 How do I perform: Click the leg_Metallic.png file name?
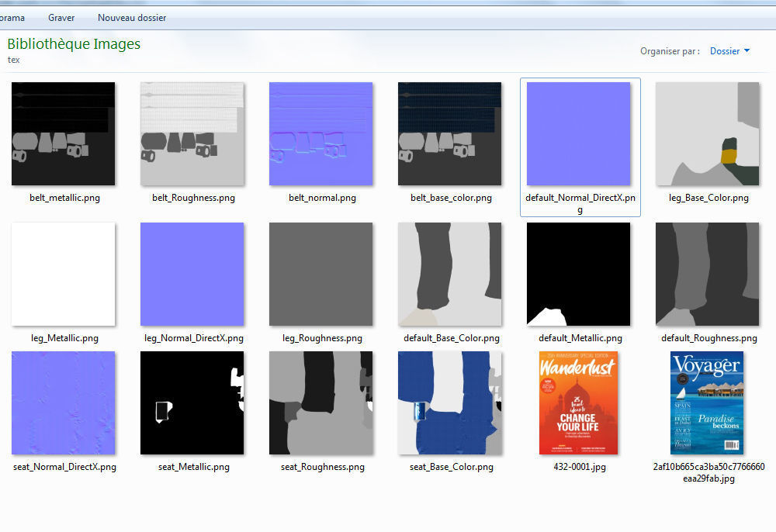tap(65, 338)
